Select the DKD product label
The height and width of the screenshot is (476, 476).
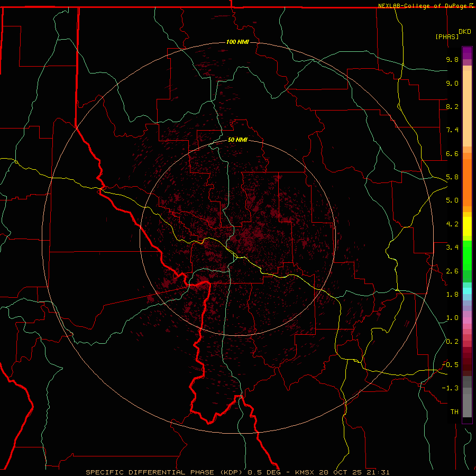465,32
